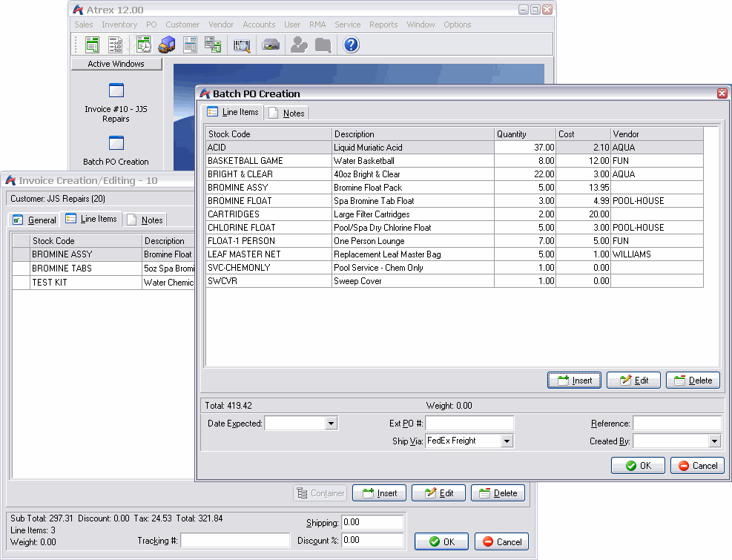Screen dimensions: 732x560
Task: Open the Inventory menu
Action: 119,24
